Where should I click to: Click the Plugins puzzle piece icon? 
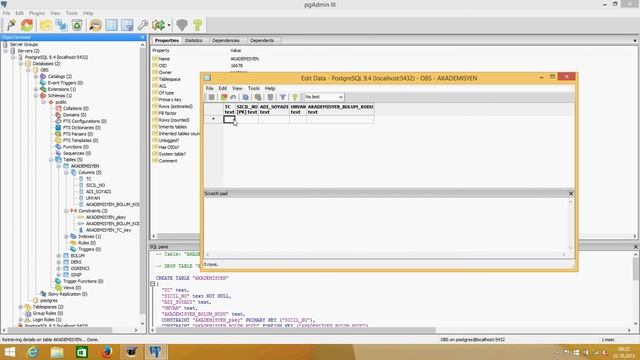(x=158, y=25)
